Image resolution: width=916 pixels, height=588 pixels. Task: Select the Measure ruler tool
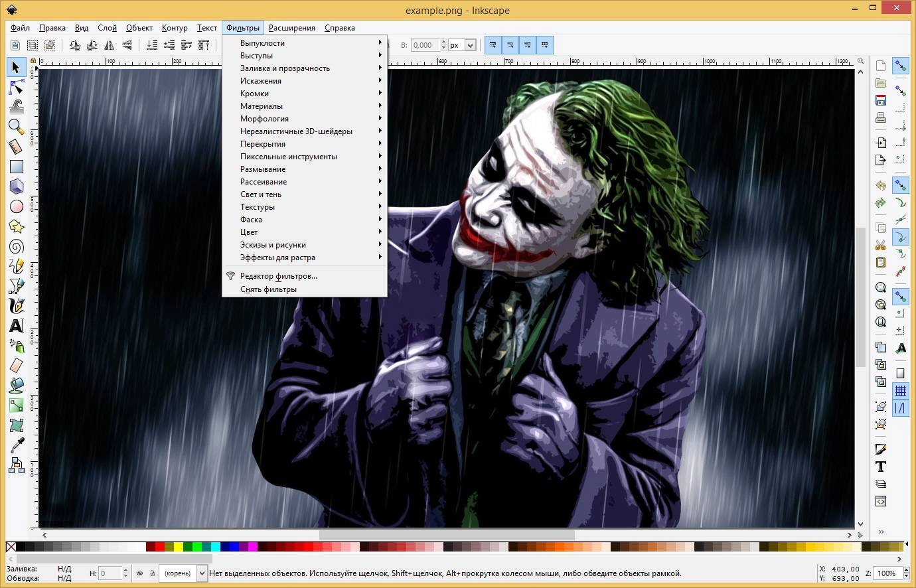16,147
